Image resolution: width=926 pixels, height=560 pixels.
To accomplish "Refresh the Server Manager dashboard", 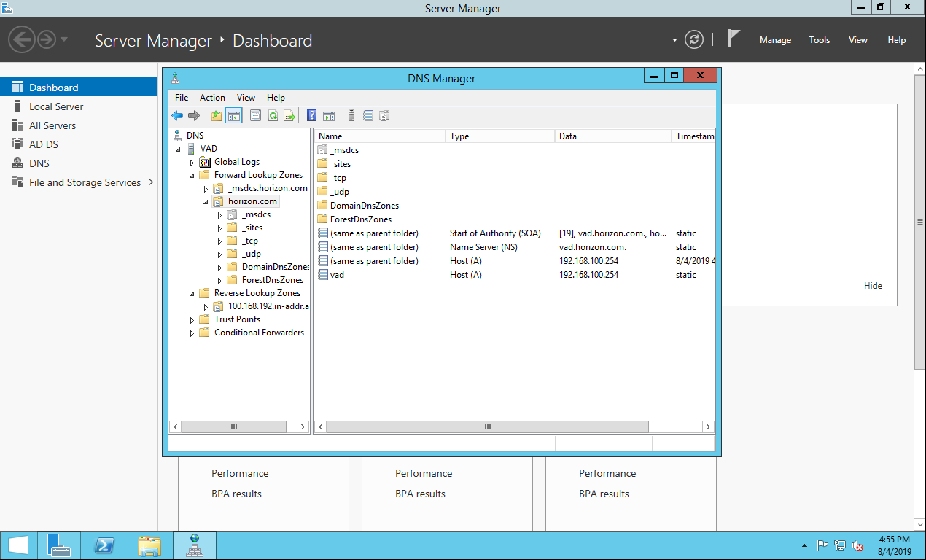I will [x=695, y=40].
